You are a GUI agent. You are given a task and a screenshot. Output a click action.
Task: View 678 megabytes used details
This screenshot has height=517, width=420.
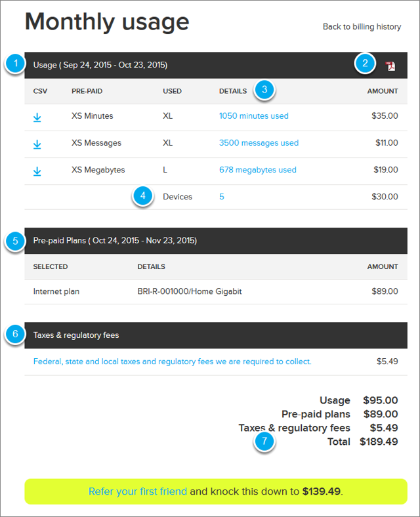257,170
